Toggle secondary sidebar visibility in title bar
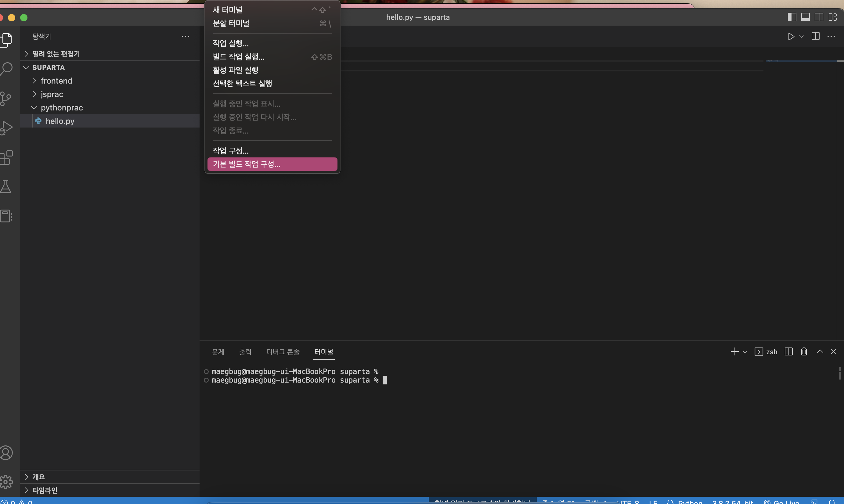 tap(819, 17)
